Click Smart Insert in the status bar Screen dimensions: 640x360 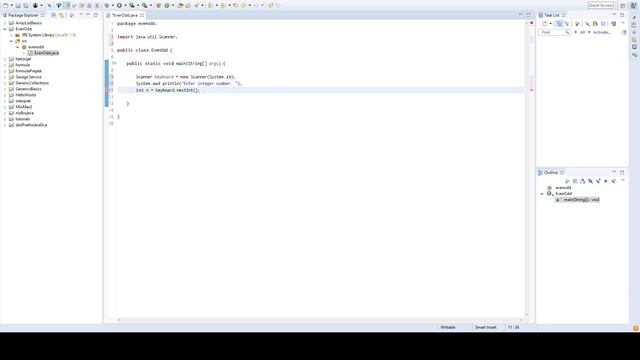[485, 327]
